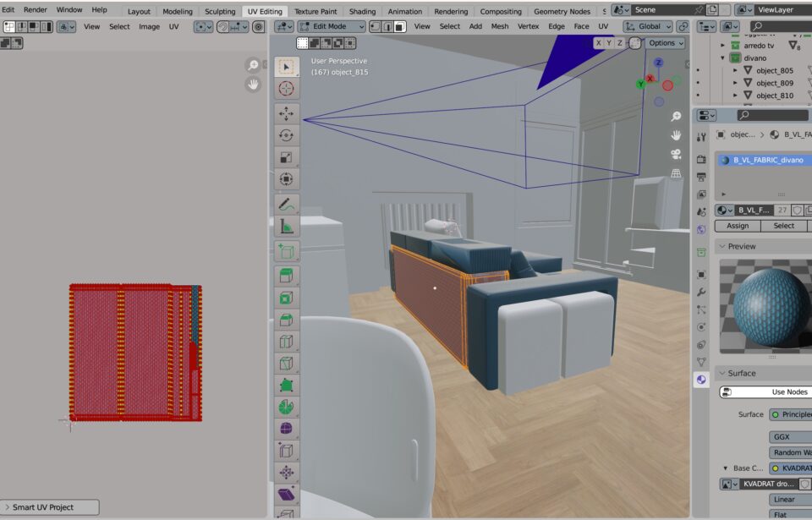The image size is (812, 520).
Task: Activate the Annotate pencil tool
Action: 286,204
